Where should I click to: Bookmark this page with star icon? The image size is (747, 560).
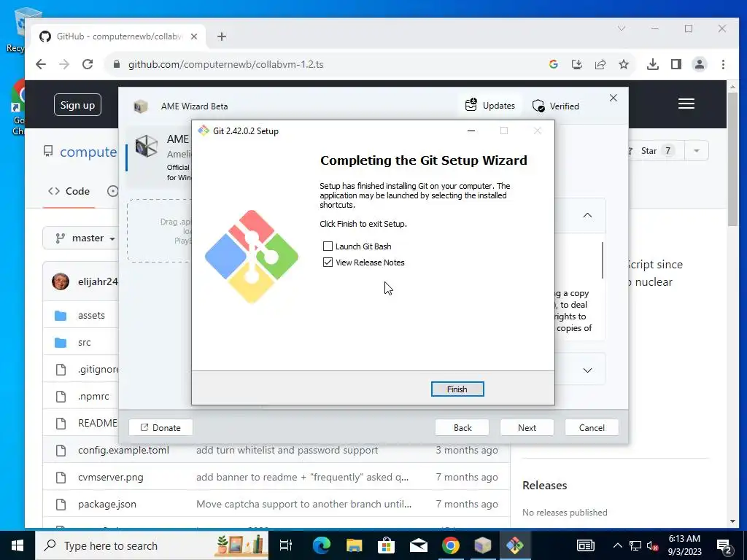(624, 64)
